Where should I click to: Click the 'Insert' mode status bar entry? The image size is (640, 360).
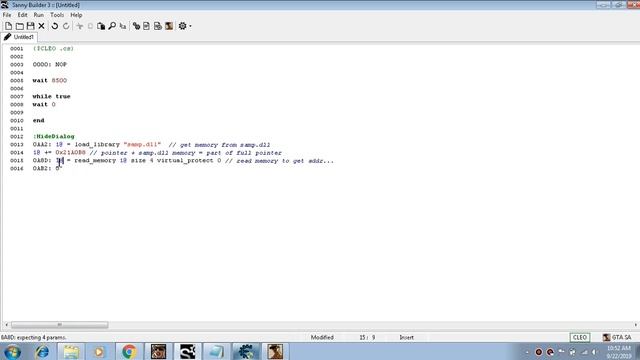[407, 337]
